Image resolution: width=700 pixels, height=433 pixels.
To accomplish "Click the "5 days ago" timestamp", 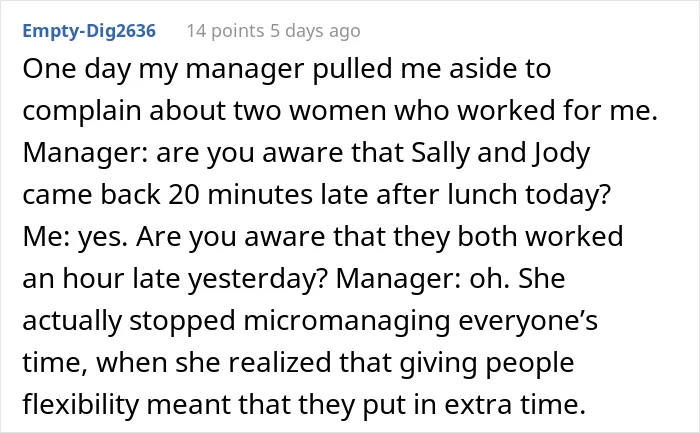I will pyautogui.click(x=315, y=31).
